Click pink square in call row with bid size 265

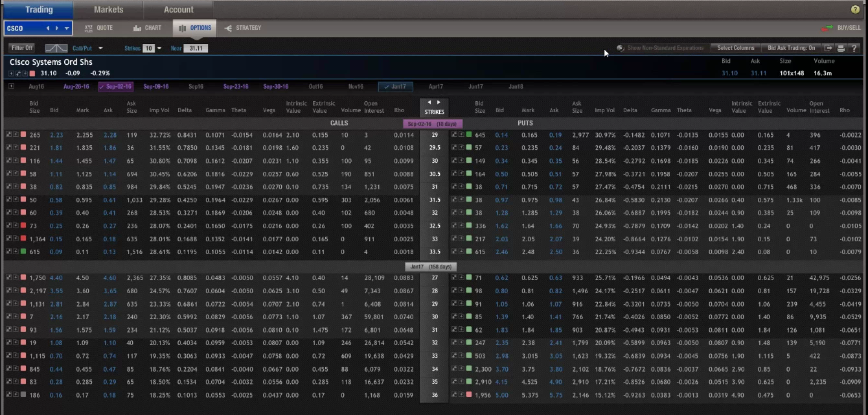click(x=23, y=135)
